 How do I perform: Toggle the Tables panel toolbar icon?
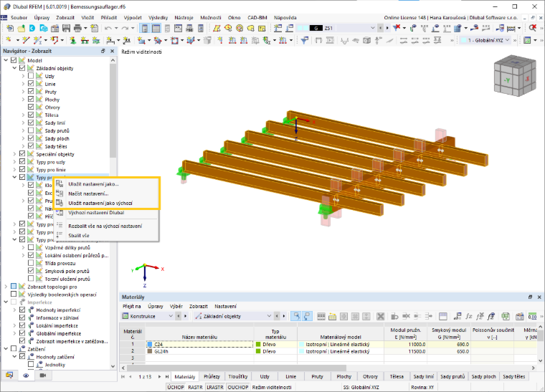click(156, 28)
